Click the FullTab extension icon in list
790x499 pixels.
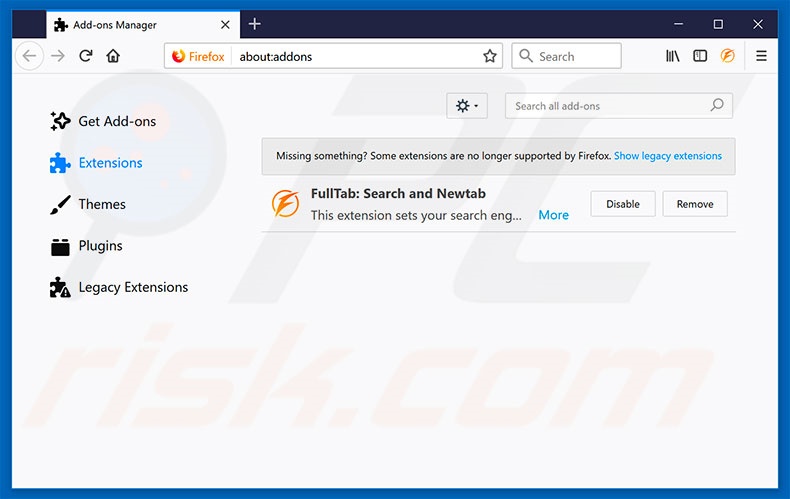coord(286,204)
